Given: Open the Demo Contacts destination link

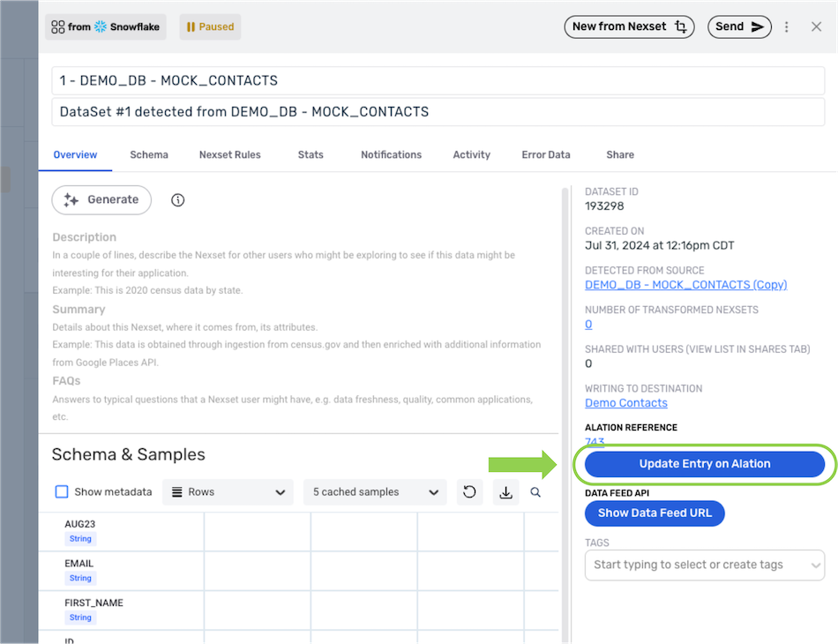Looking at the screenshot, I should coord(625,403).
